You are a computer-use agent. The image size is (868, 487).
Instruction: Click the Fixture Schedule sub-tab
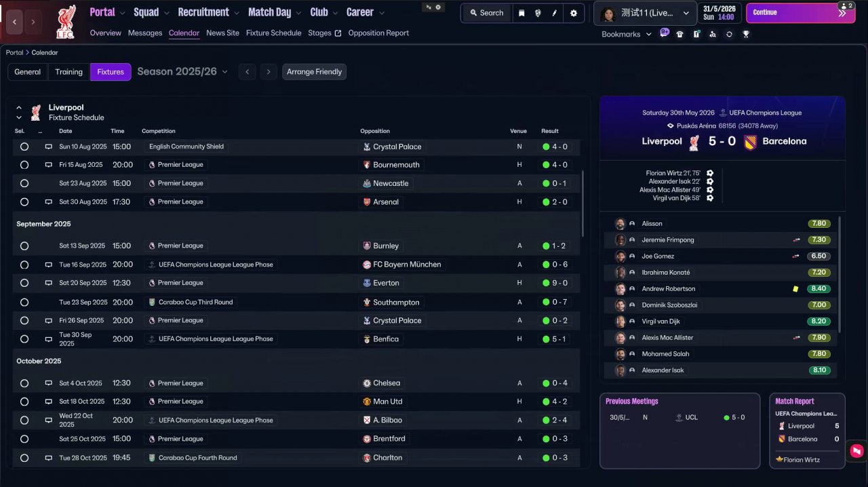point(273,33)
